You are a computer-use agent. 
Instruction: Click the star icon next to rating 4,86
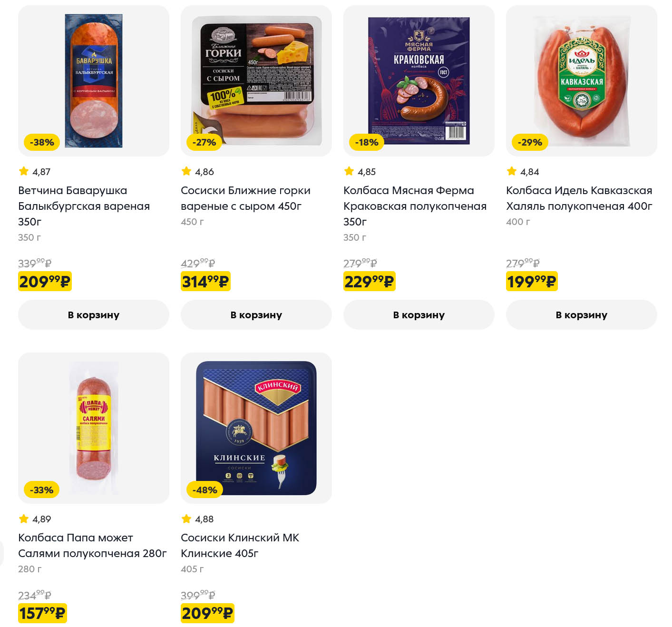tap(186, 171)
